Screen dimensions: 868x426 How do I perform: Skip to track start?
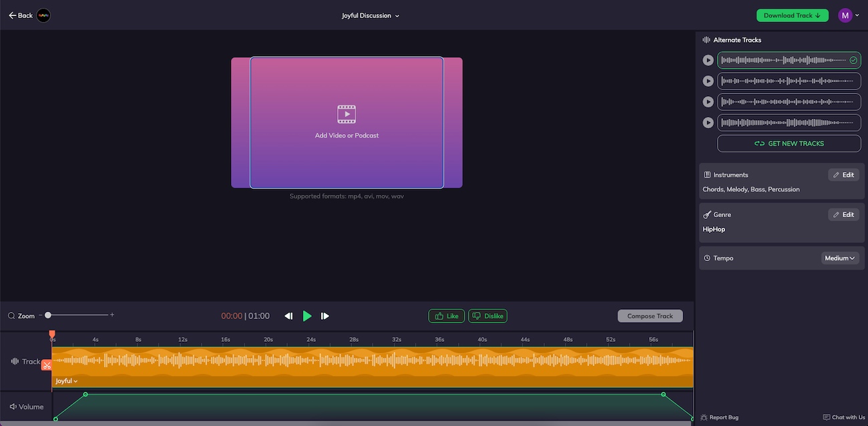pyautogui.click(x=288, y=316)
